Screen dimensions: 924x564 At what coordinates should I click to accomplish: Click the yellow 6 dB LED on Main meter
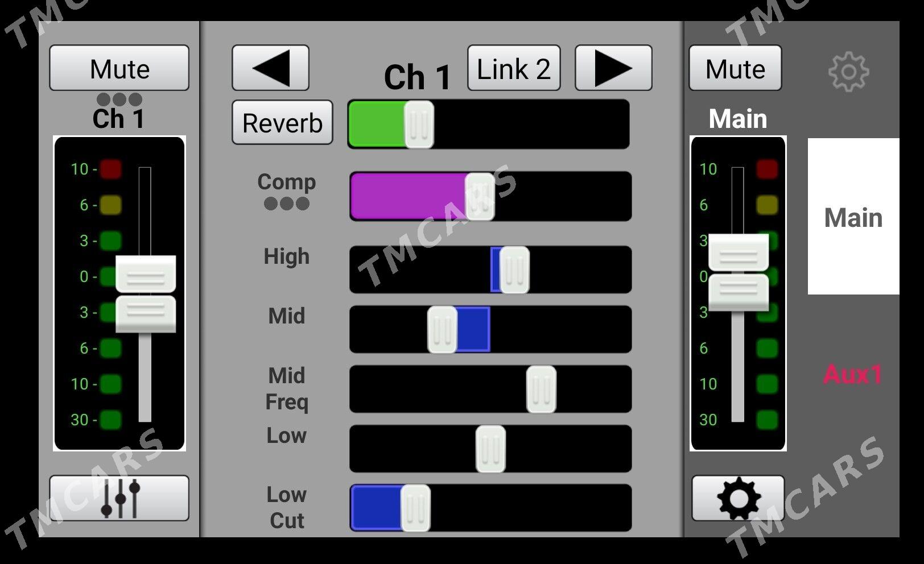(767, 205)
